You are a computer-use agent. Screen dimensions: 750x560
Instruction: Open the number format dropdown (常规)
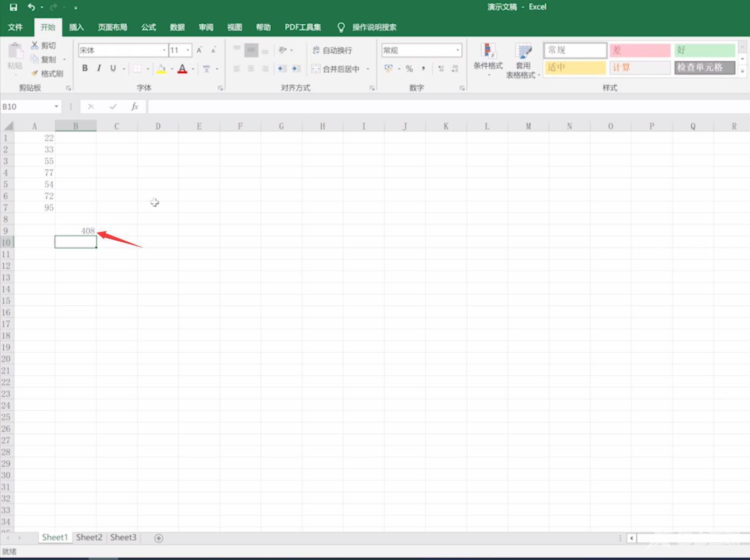[x=458, y=50]
